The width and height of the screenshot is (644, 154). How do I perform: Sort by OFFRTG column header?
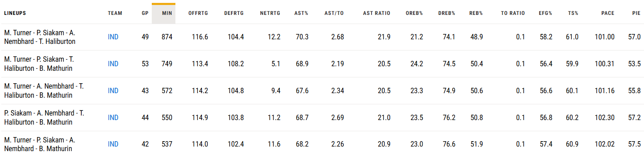pos(198,13)
